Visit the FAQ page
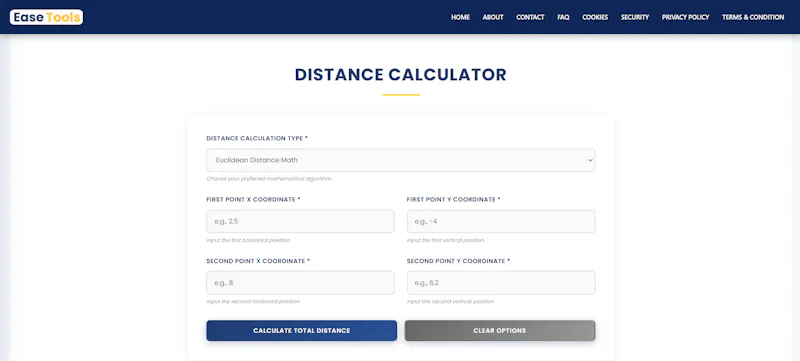800x361 pixels. [x=563, y=17]
